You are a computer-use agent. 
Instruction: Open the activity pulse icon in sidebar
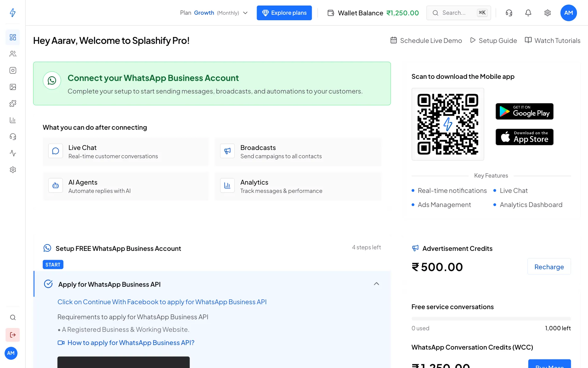[13, 153]
